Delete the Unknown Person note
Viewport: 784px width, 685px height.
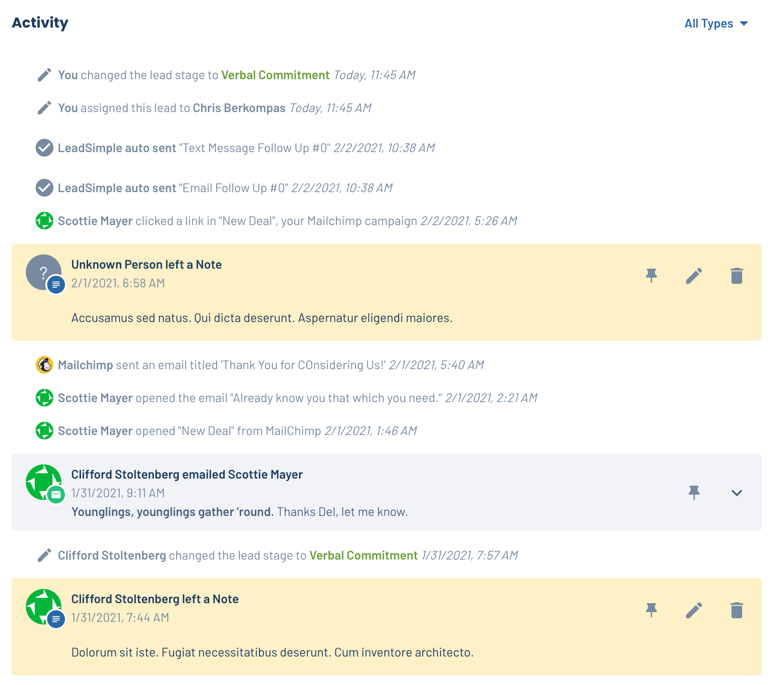click(x=737, y=276)
